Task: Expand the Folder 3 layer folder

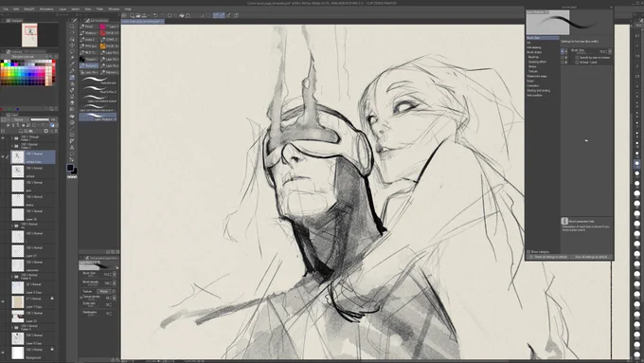Action: click(12, 328)
